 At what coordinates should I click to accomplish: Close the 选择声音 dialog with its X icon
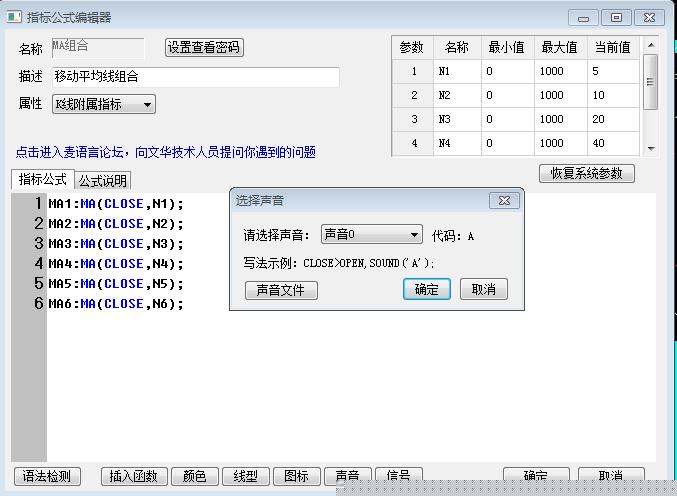click(x=504, y=201)
